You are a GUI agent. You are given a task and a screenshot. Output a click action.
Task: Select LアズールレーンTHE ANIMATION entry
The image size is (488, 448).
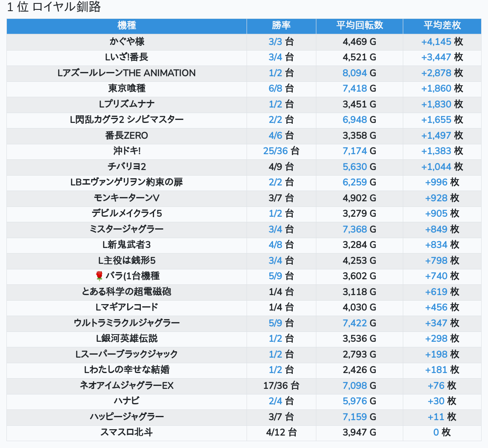127,73
